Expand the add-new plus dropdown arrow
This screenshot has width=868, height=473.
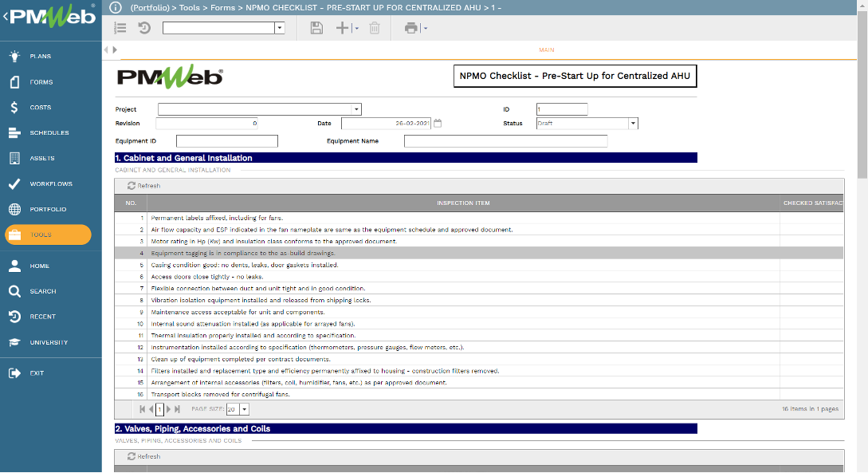[x=355, y=28]
